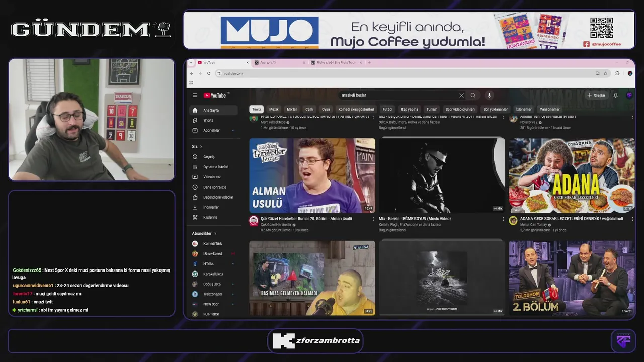The image size is (644, 362).
Task: Start voice search with the microphone icon
Action: (x=489, y=95)
